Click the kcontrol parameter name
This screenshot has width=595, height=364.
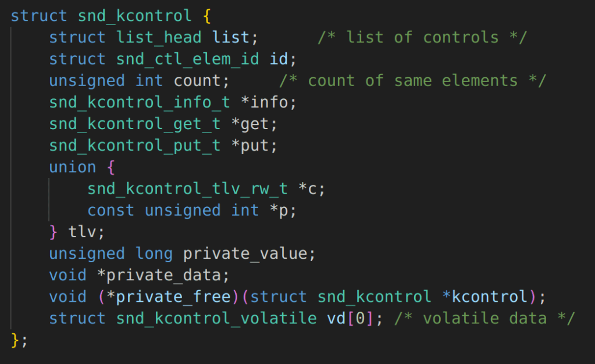click(490, 297)
